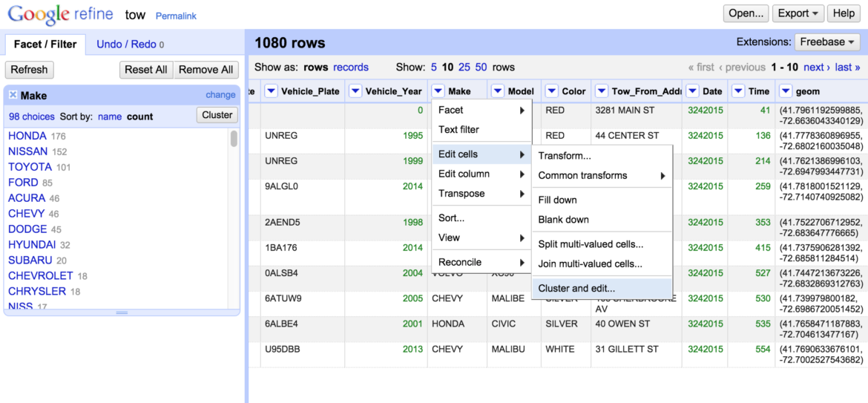
Task: Show as records
Action: pos(351,68)
